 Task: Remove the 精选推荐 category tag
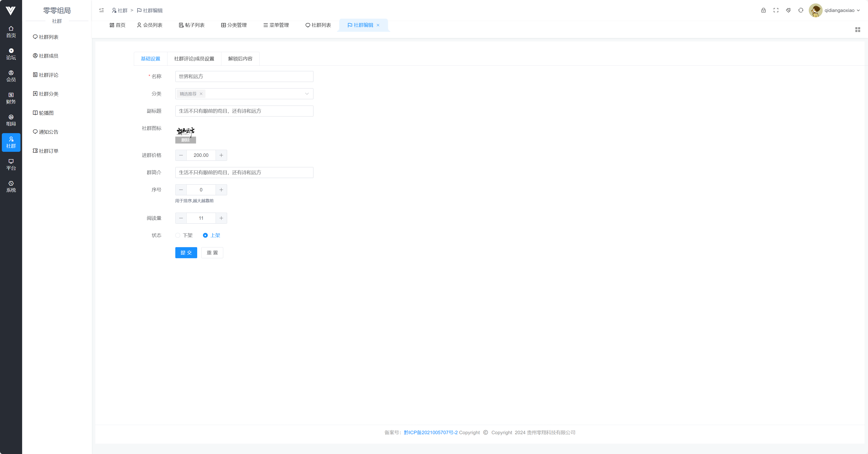coord(201,94)
